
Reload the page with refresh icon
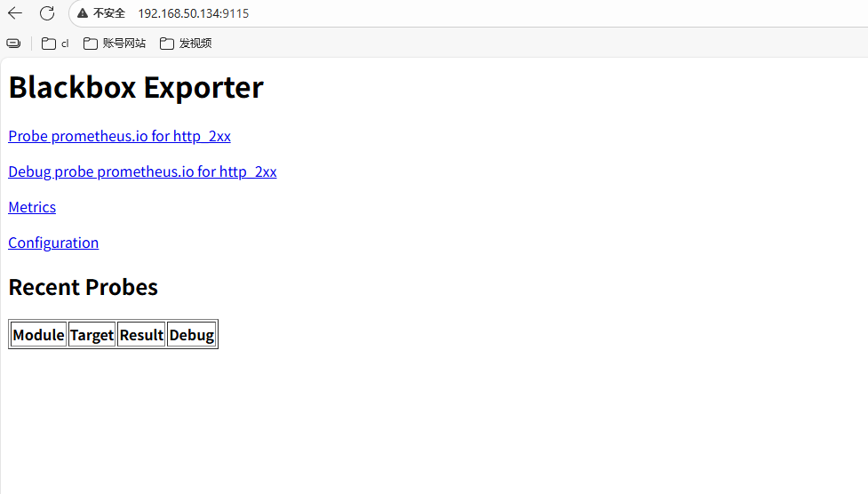click(47, 13)
